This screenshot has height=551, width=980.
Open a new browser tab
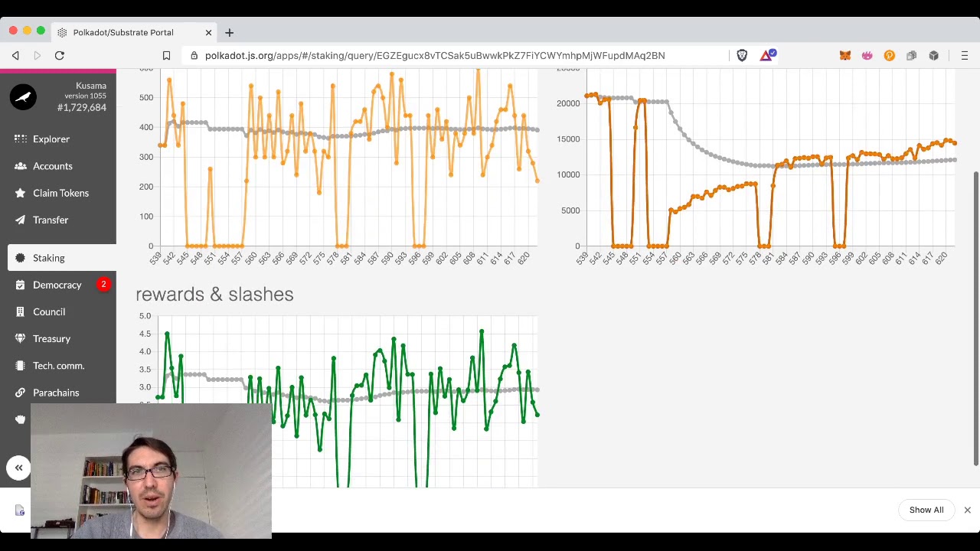point(229,32)
